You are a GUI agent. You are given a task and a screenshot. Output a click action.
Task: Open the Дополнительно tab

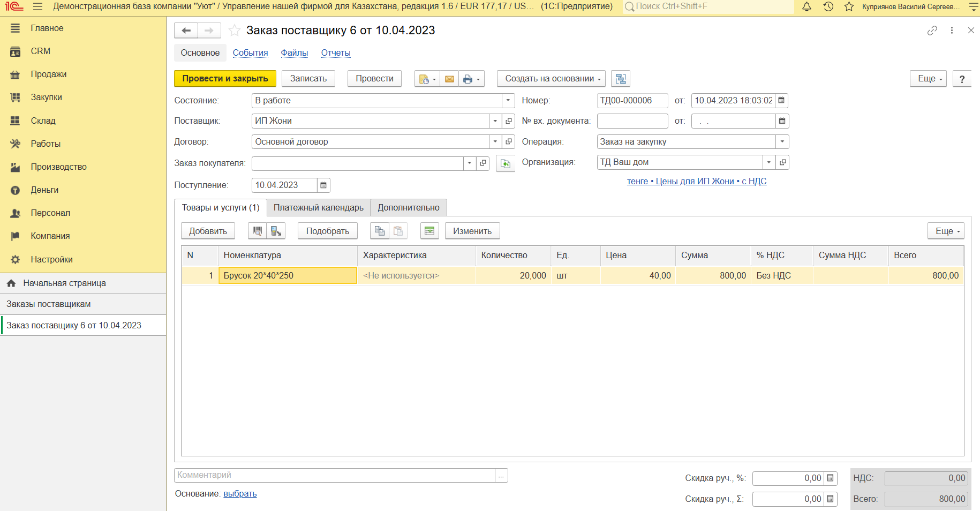click(x=408, y=208)
